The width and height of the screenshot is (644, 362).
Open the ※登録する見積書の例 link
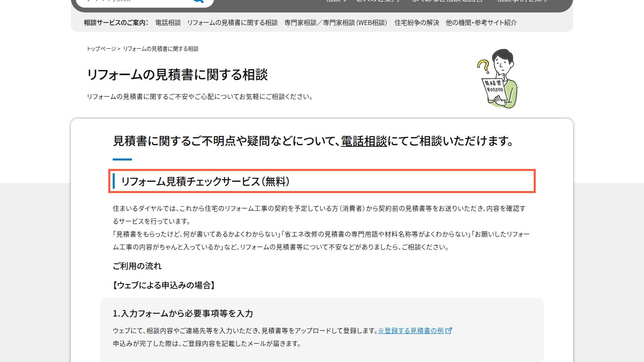point(411,331)
